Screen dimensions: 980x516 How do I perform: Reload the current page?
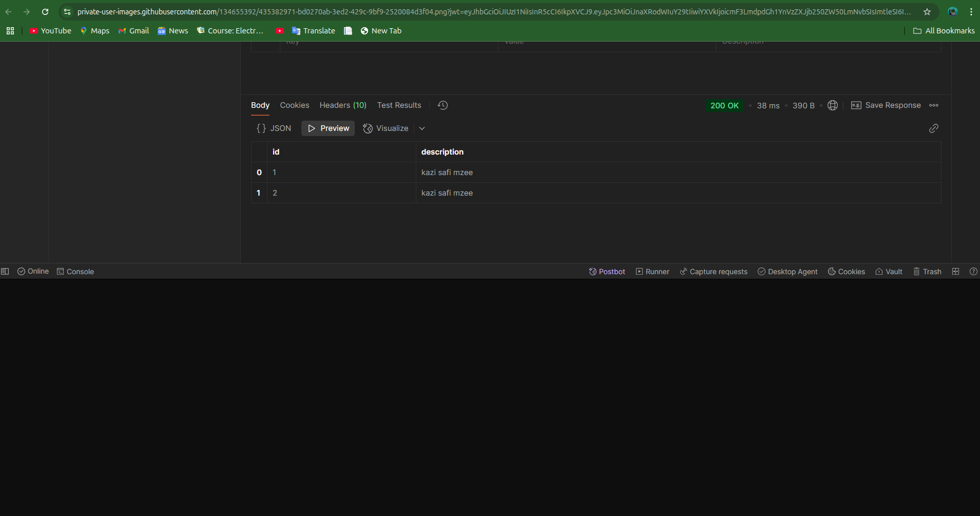click(45, 12)
